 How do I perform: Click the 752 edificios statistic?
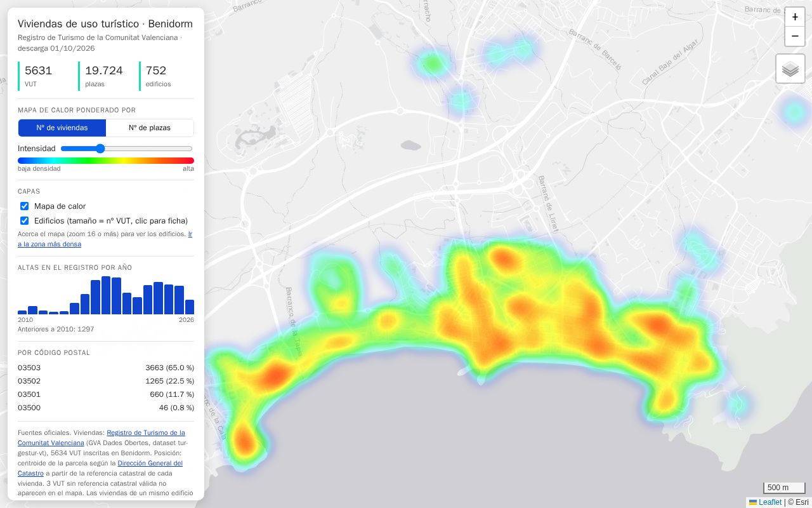[x=167, y=76]
